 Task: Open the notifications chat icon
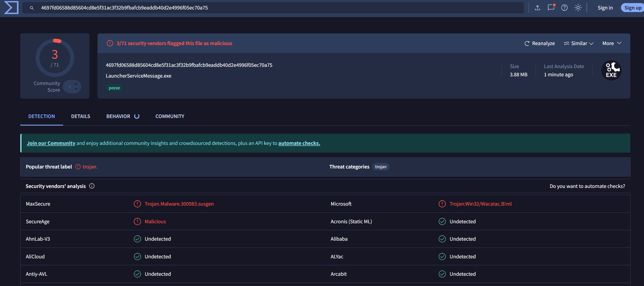(551, 7)
